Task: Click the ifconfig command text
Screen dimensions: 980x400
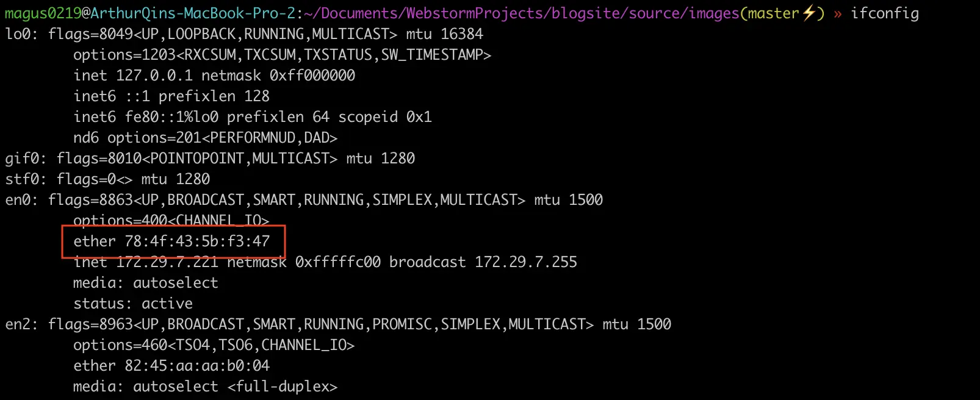Action: point(885,13)
